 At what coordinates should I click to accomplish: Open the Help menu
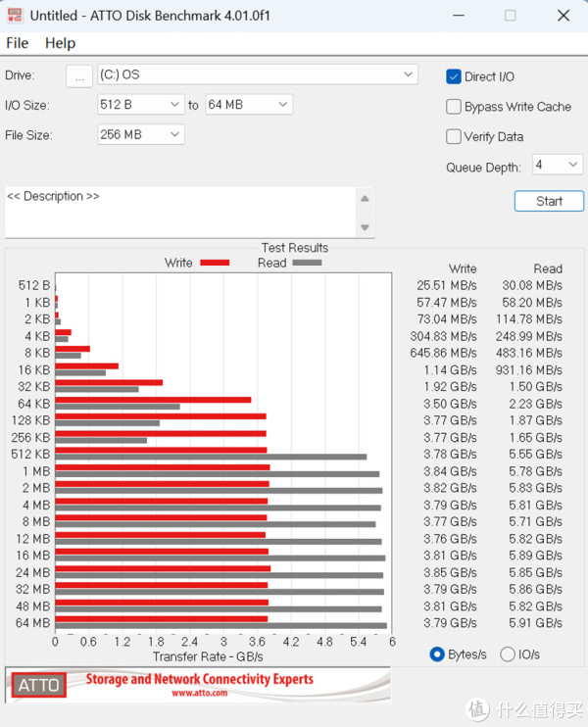pyautogui.click(x=60, y=43)
